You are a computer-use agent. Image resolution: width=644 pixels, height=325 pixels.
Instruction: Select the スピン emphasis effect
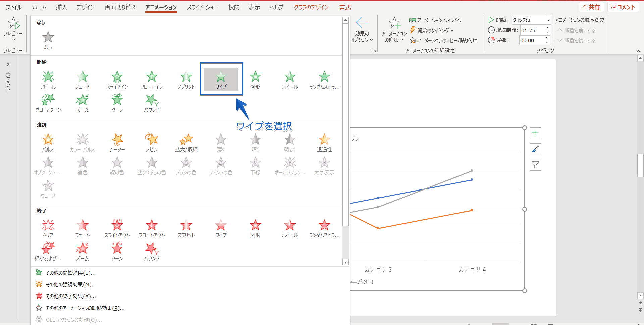point(152,143)
